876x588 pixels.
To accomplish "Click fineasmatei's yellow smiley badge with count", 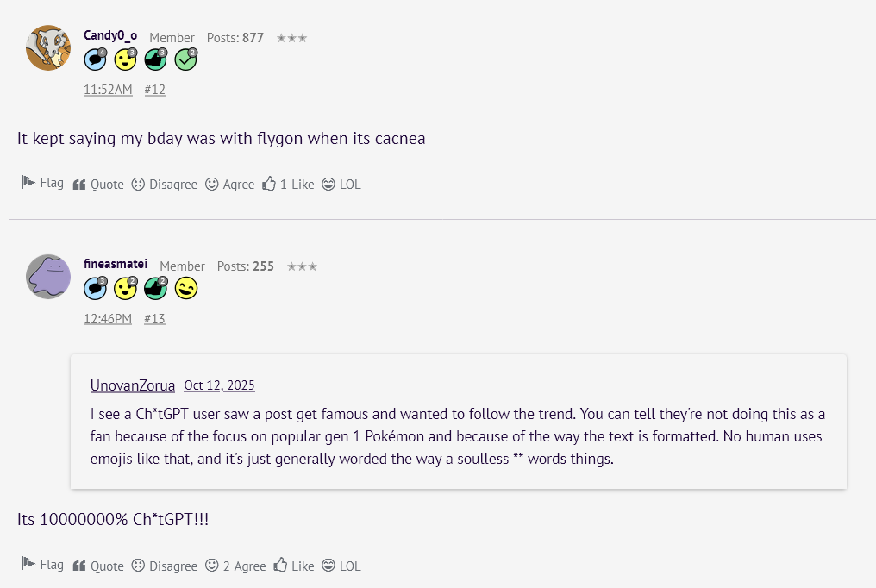I will coord(126,288).
